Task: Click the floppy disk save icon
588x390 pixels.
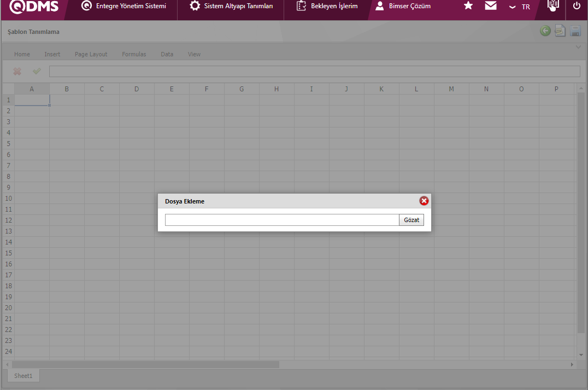Action: tap(575, 31)
